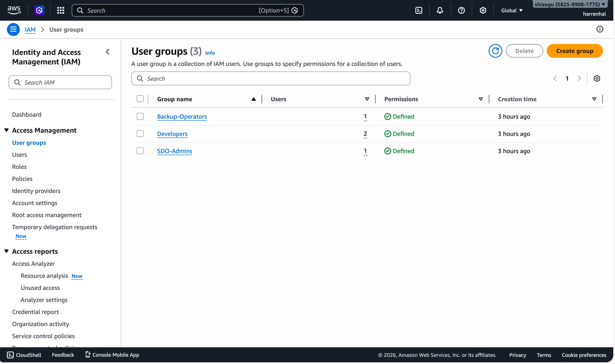Open the services grid menu icon

[61, 10]
